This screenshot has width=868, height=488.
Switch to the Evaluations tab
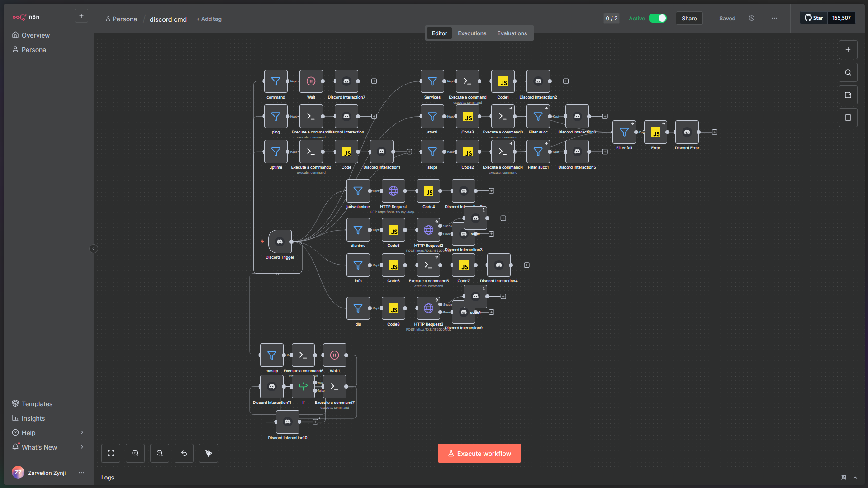512,33
